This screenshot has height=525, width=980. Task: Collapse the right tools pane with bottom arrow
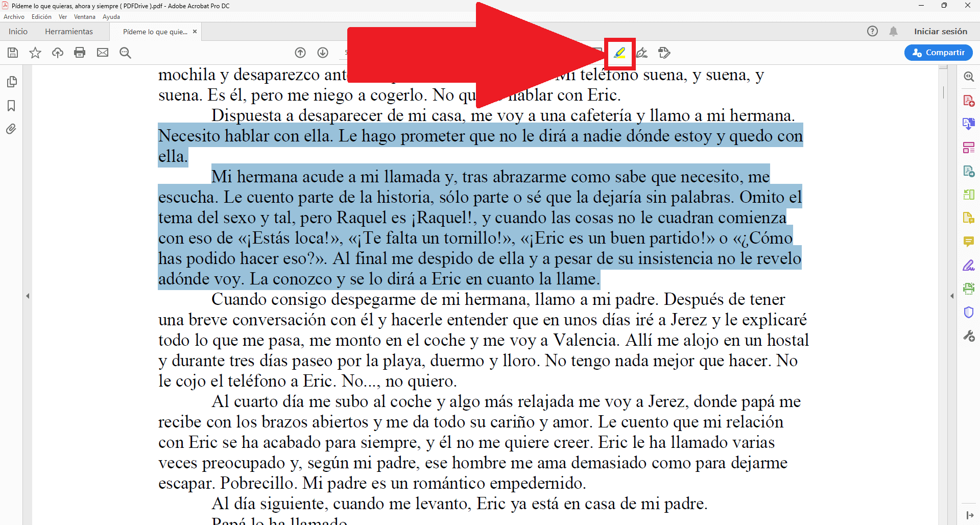coord(970,515)
